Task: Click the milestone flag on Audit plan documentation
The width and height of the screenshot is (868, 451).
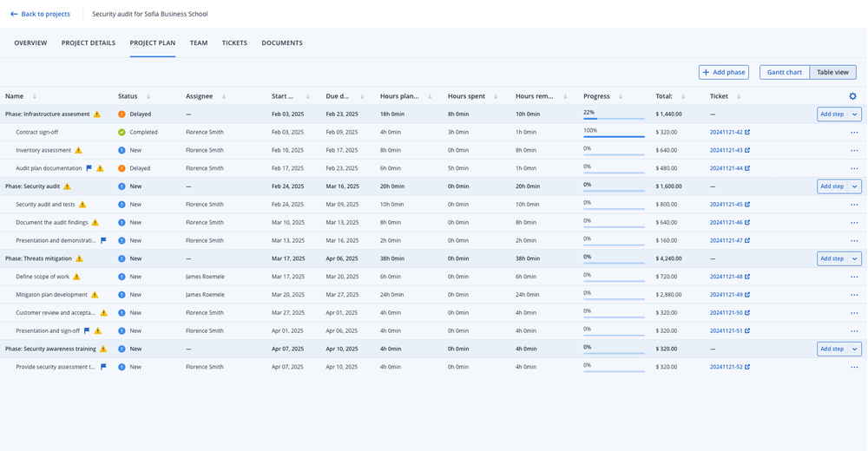Action: coord(89,168)
